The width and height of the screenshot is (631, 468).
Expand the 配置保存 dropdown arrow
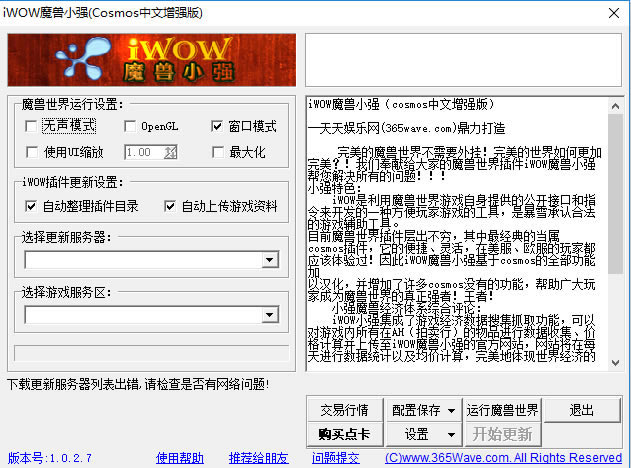click(x=452, y=411)
